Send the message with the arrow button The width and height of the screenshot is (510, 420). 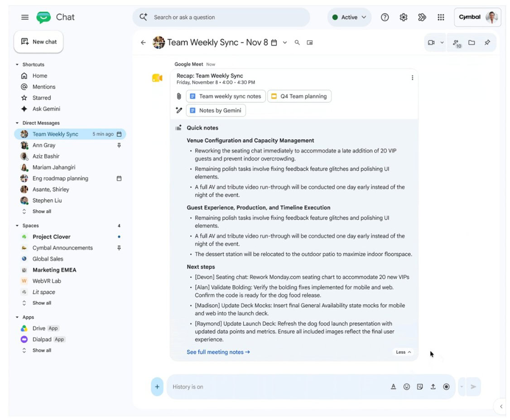pyautogui.click(x=474, y=387)
